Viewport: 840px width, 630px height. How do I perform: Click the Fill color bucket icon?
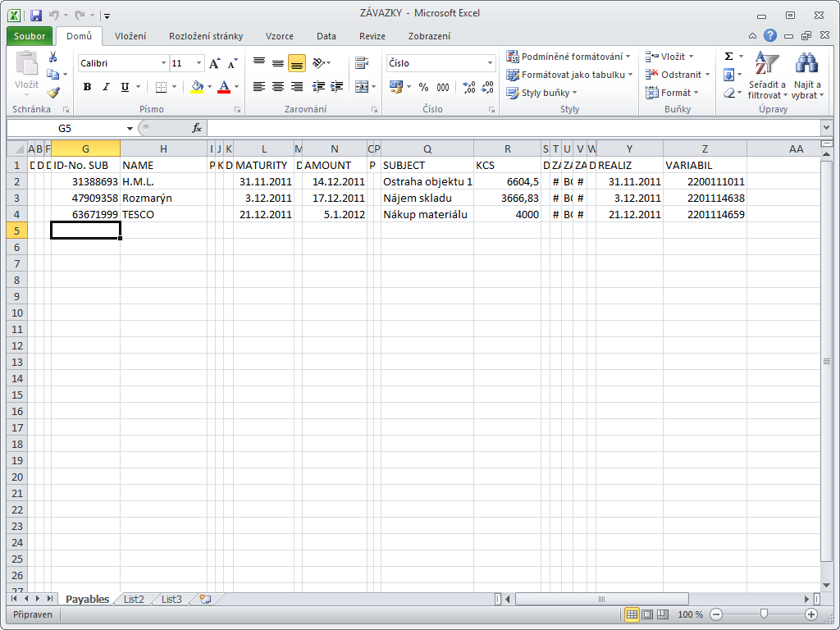197,87
